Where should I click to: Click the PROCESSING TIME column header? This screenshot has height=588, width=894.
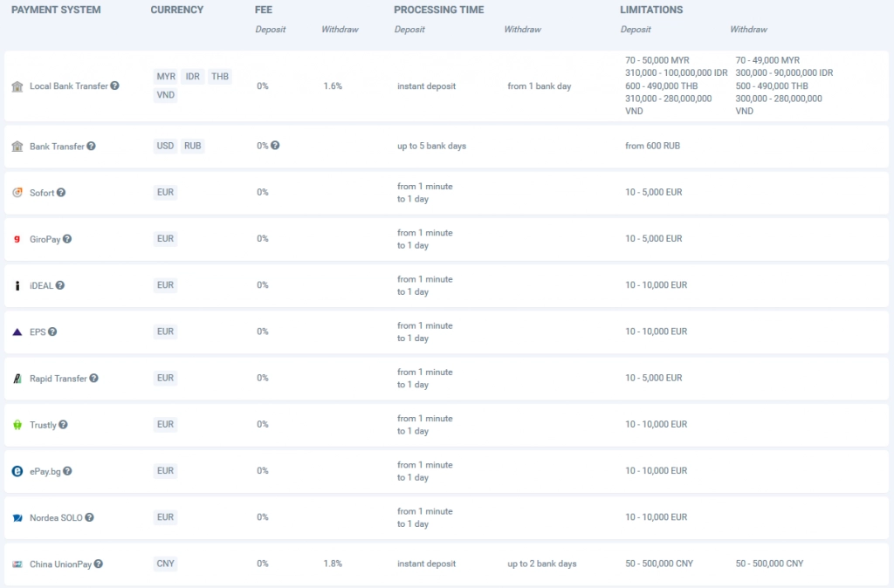point(438,10)
